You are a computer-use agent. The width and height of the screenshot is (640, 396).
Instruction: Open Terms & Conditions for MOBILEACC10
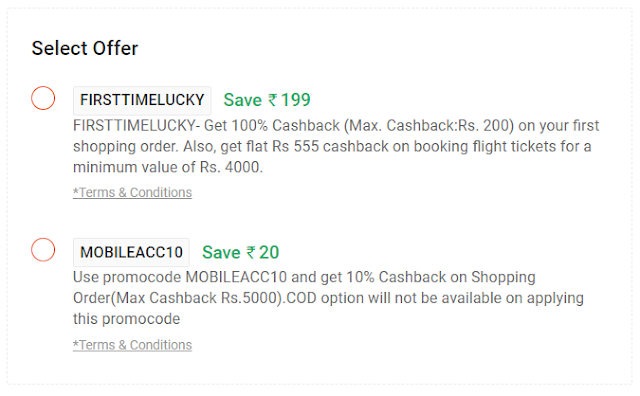[x=132, y=345]
